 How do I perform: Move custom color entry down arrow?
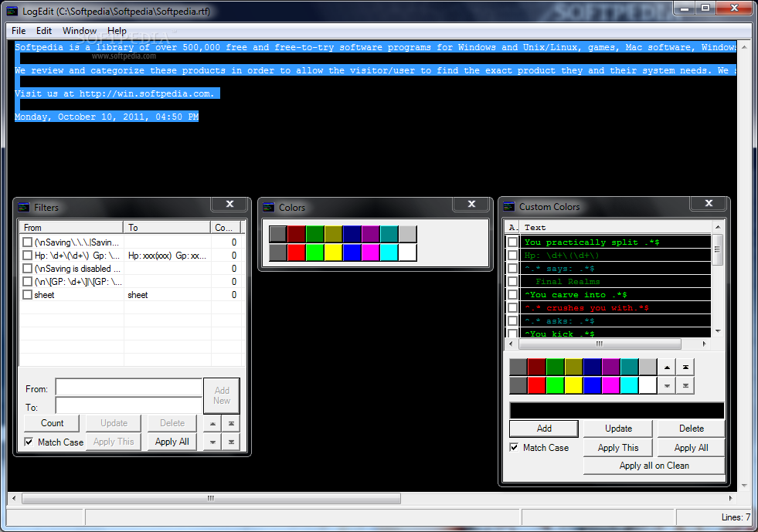pyautogui.click(x=667, y=385)
